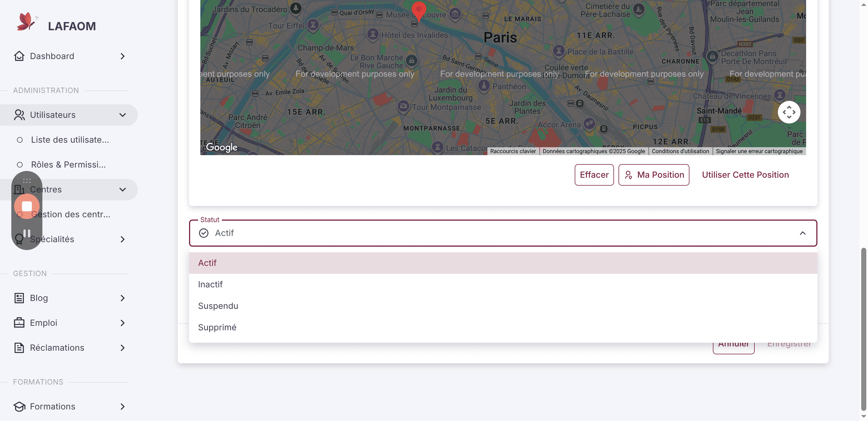
Task: Choose Suspendu status option
Action: click(503, 306)
